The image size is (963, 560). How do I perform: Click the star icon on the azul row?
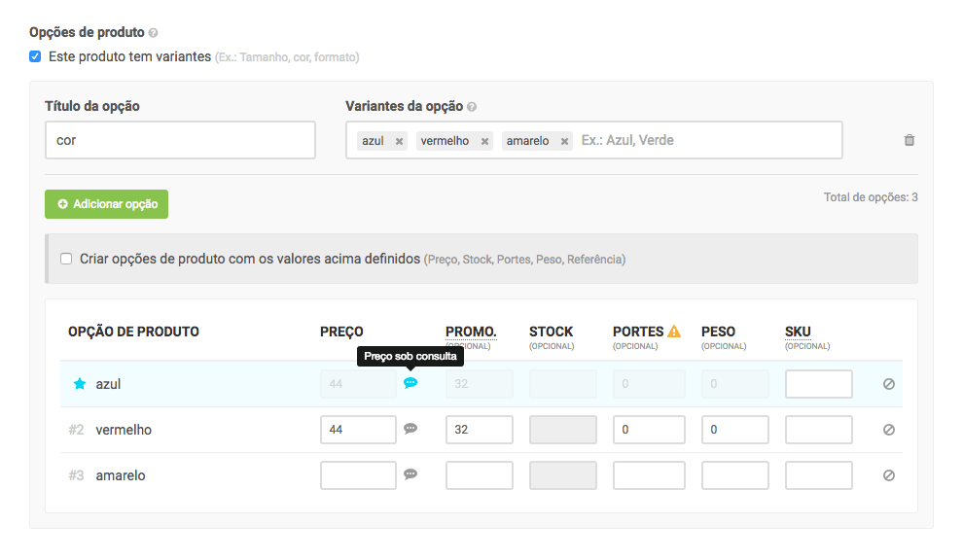(x=79, y=383)
